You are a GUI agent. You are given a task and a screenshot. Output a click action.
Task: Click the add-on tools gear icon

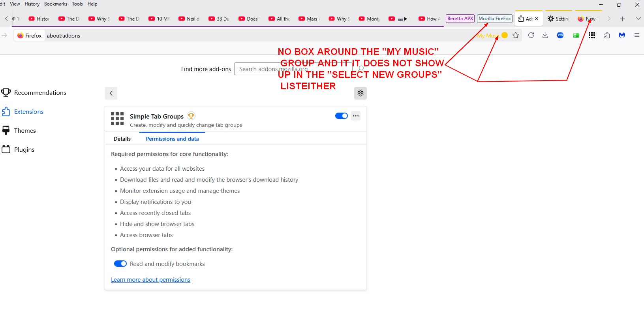360,93
